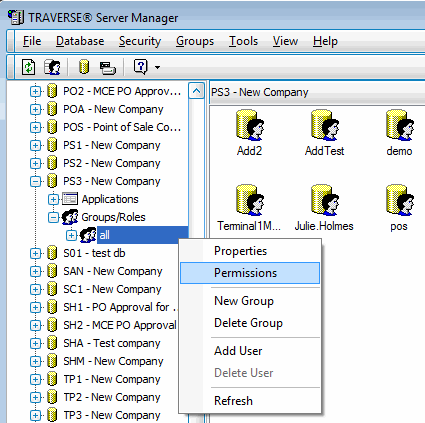Collapse the PS3 - New Company node

tap(35, 181)
